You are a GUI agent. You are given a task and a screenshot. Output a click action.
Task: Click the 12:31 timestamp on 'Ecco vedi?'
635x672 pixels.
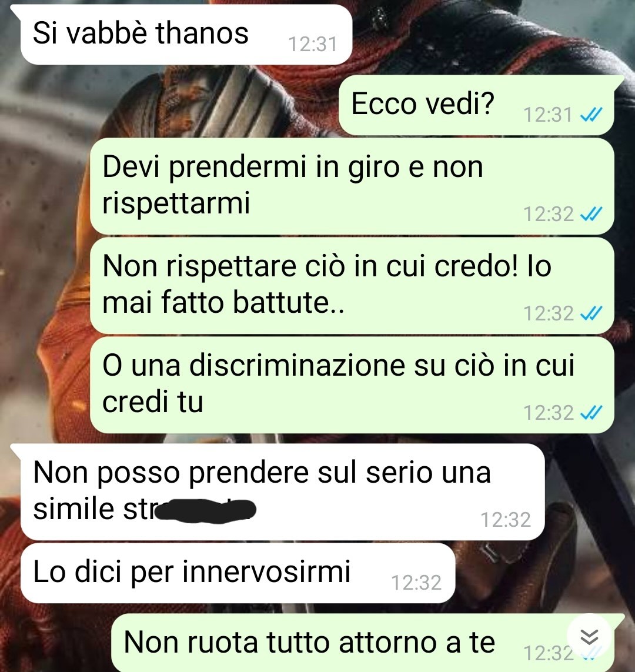(548, 115)
